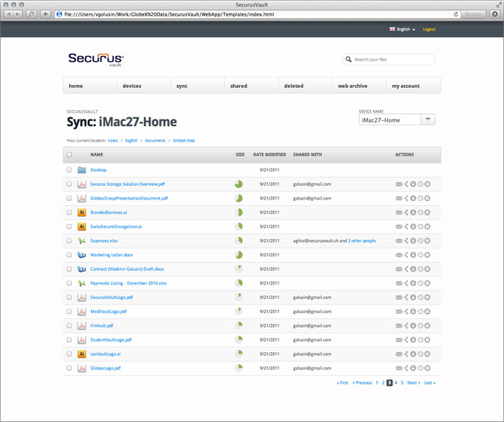
Task: Open the deleted tab
Action: [x=305, y=86]
